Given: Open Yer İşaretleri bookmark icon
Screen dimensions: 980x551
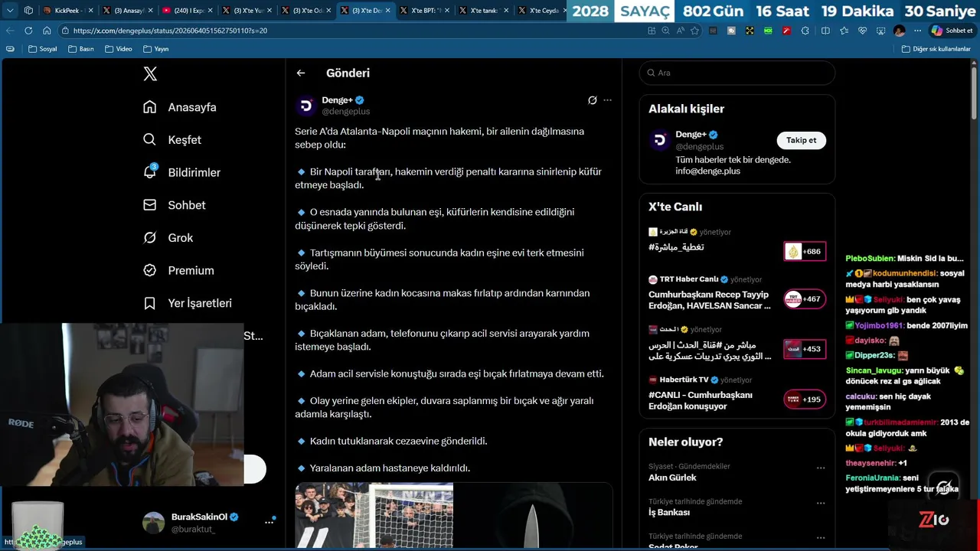Looking at the screenshot, I should coord(150,303).
